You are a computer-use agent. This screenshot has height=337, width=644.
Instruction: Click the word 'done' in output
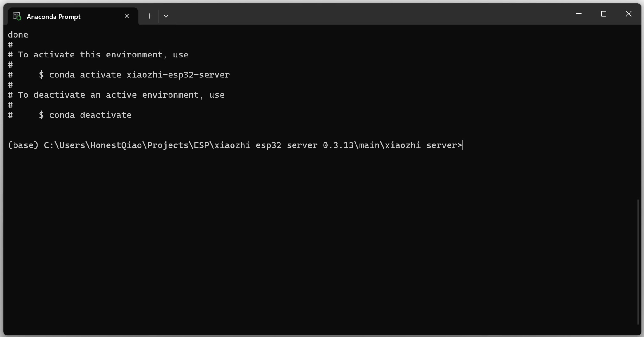(18, 34)
